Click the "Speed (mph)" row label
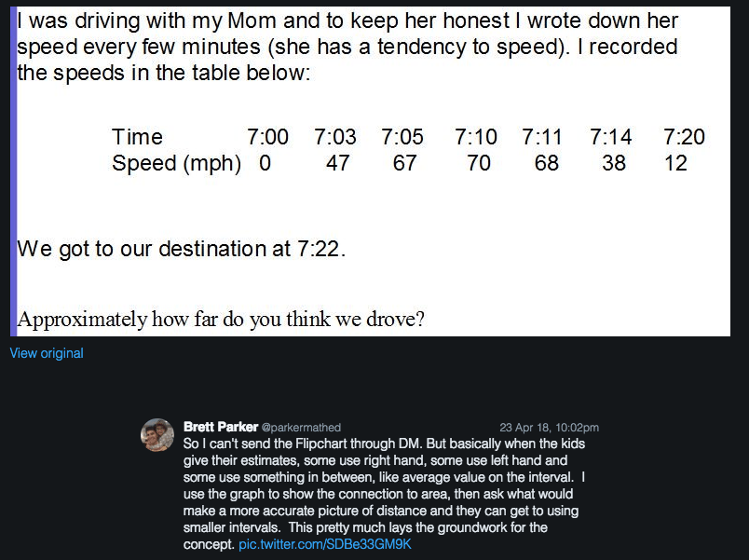The height and width of the screenshot is (560, 749). click(176, 163)
